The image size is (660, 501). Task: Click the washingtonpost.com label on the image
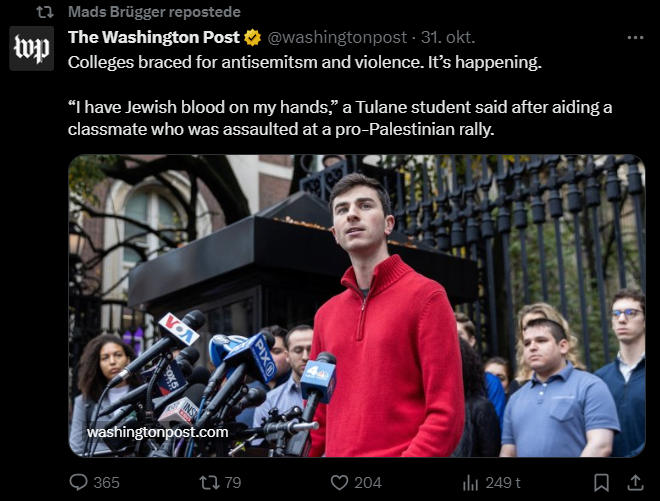(x=157, y=432)
